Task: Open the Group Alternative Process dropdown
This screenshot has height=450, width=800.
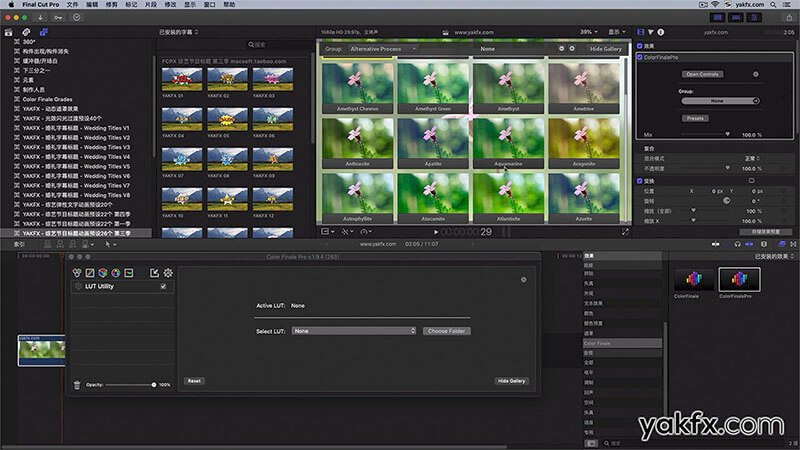Action: click(383, 48)
